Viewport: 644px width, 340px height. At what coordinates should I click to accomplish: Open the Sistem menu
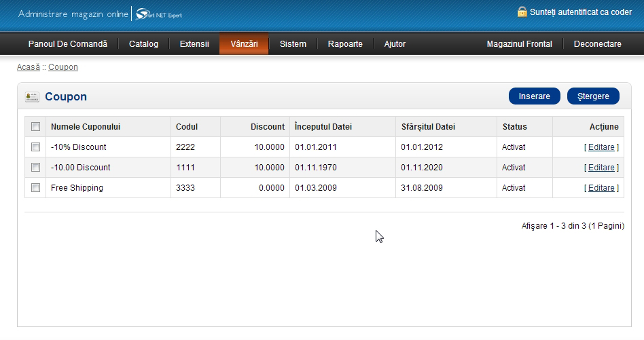293,44
